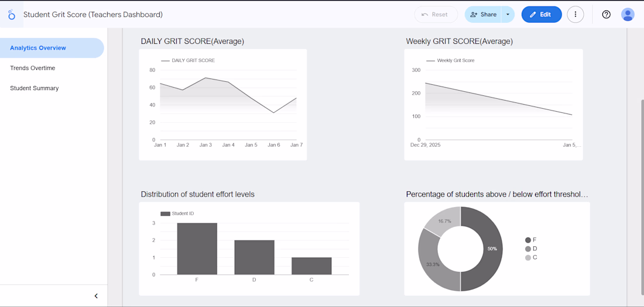Viewport: 644px width, 307px height.
Task: Click the Share button
Action: click(483, 15)
